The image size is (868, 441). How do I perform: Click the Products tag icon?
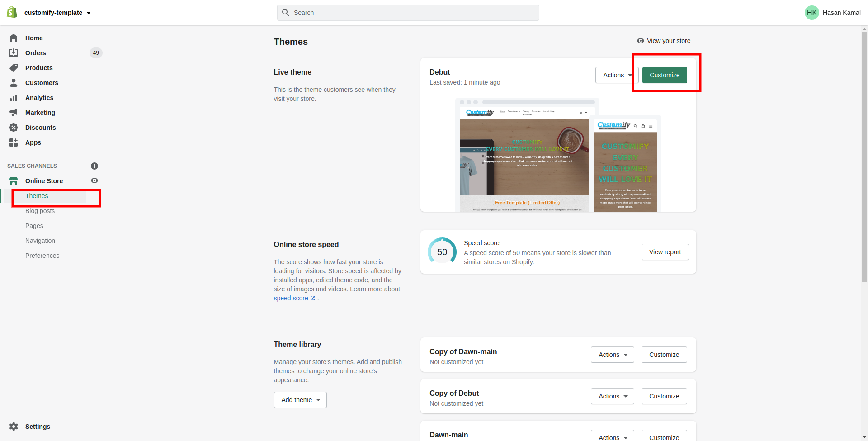14,68
